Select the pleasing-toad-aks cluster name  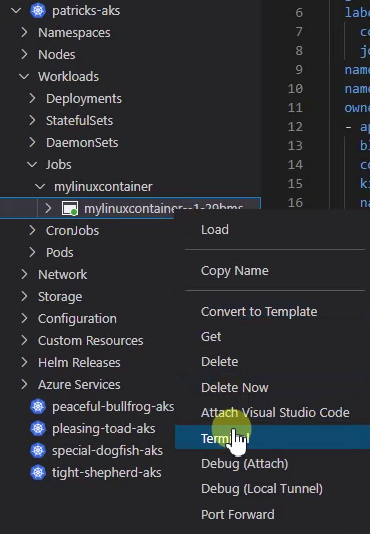point(104,429)
